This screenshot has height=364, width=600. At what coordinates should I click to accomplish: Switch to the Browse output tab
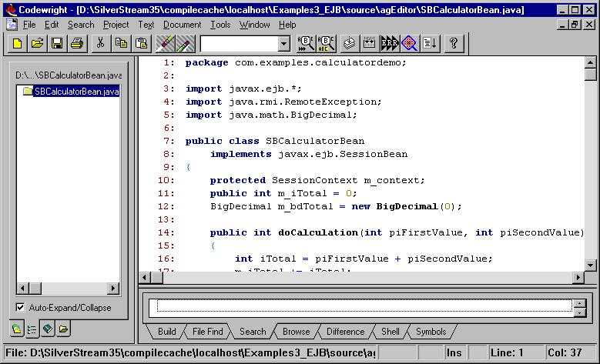[x=297, y=332]
